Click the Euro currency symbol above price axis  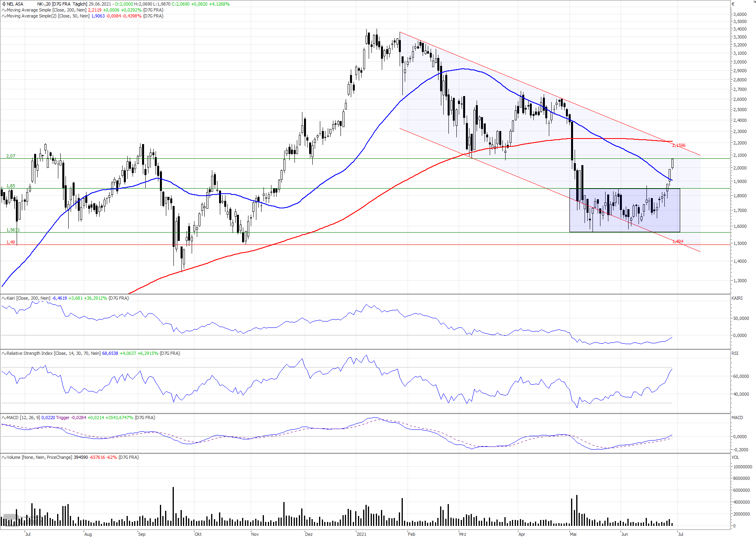click(x=733, y=4)
